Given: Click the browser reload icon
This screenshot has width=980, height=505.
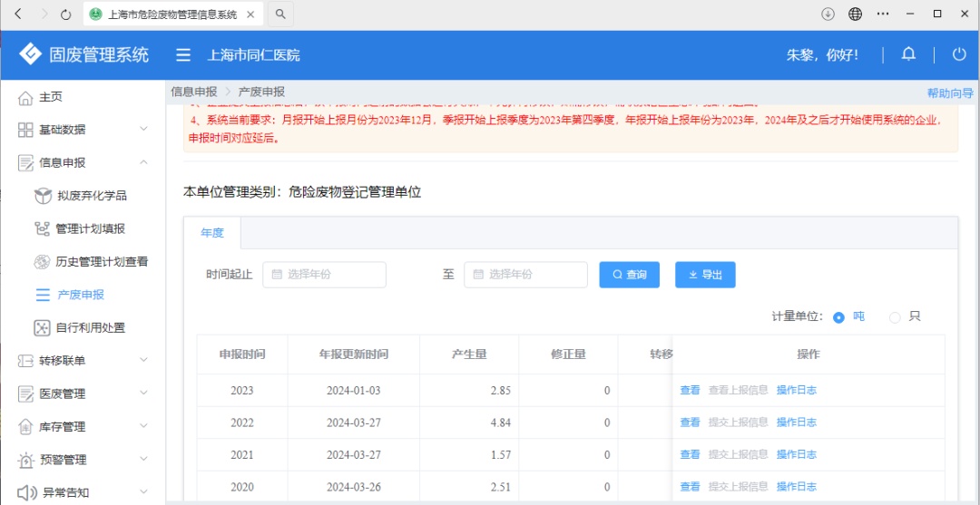Looking at the screenshot, I should click(x=65, y=15).
